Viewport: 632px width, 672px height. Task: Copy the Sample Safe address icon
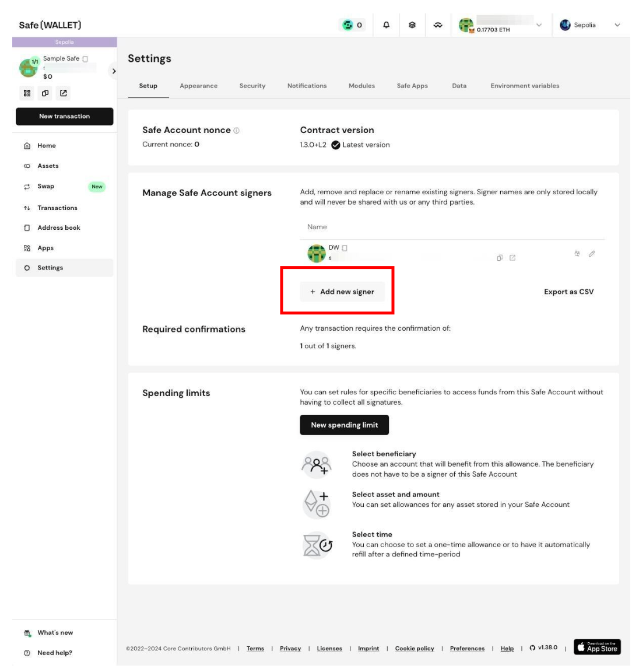click(45, 93)
